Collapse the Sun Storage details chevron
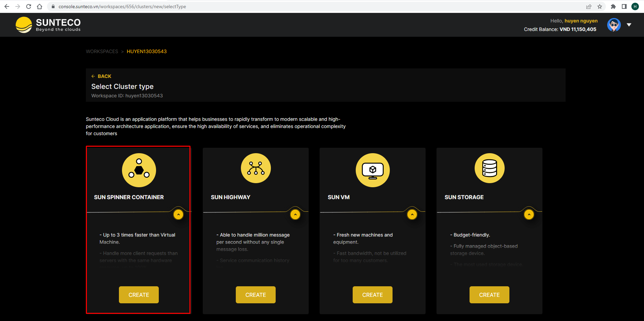Screen dimensions: 644x321 point(529,214)
